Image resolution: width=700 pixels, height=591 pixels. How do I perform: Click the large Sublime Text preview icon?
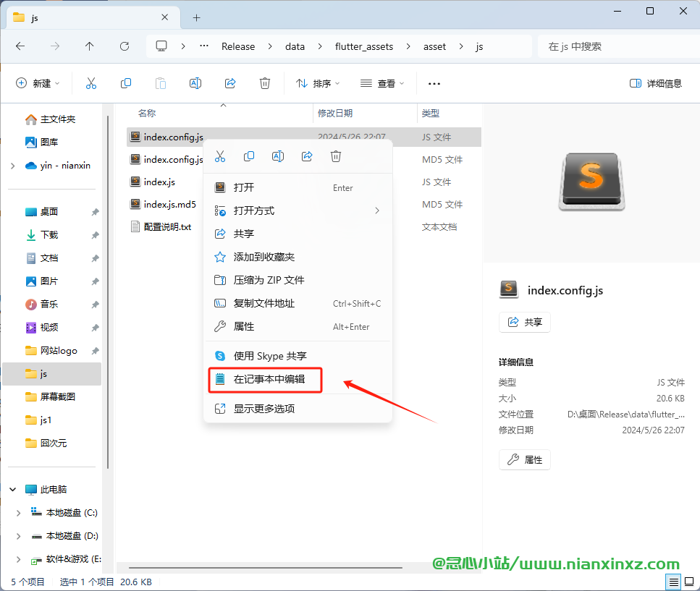click(x=591, y=181)
